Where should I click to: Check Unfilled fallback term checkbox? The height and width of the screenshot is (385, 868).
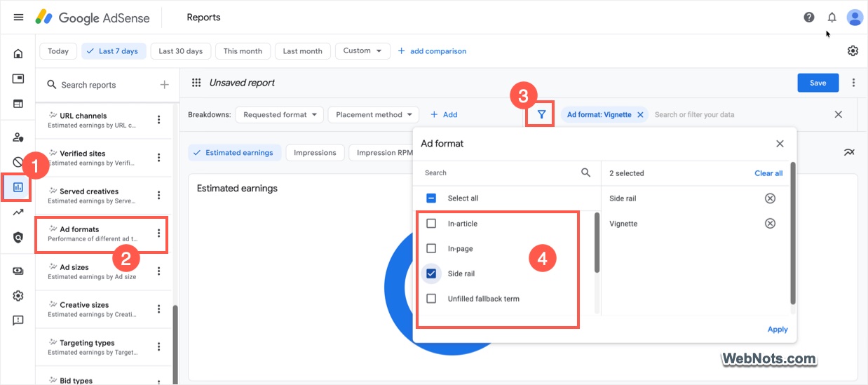431,299
